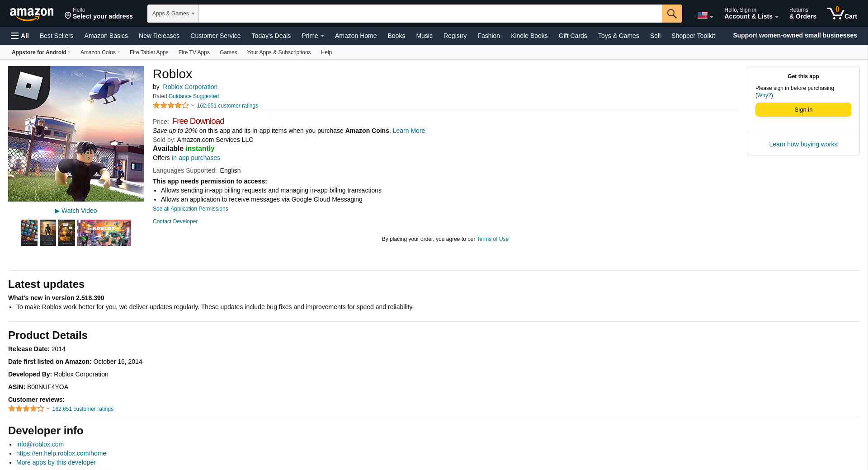The image size is (868, 470).
Task: Expand the Apps & Games search category dropdown
Action: [173, 14]
